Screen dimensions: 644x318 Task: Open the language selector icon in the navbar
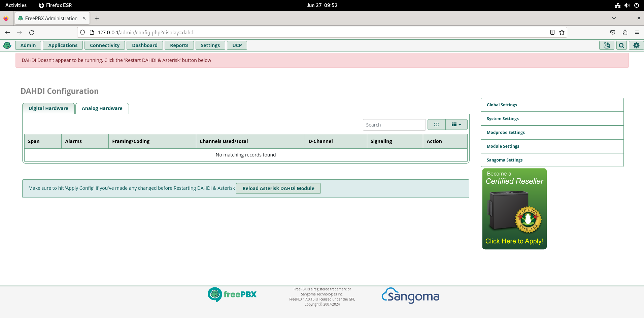[606, 45]
